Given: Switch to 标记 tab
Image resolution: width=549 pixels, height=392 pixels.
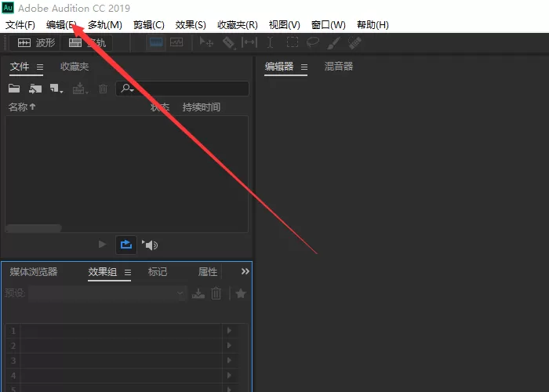Looking at the screenshot, I should tap(158, 271).
